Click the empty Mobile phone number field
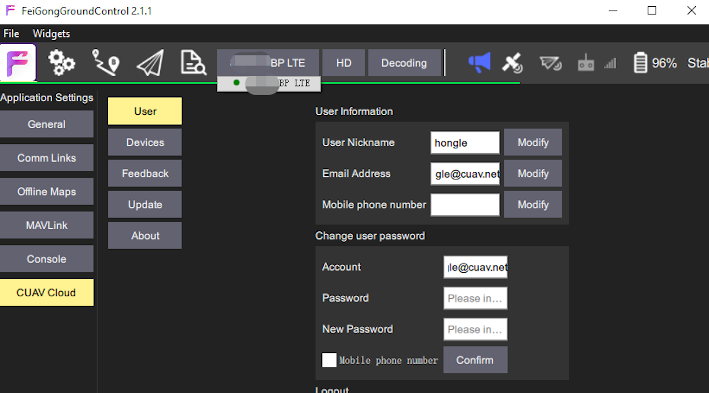 pos(465,205)
